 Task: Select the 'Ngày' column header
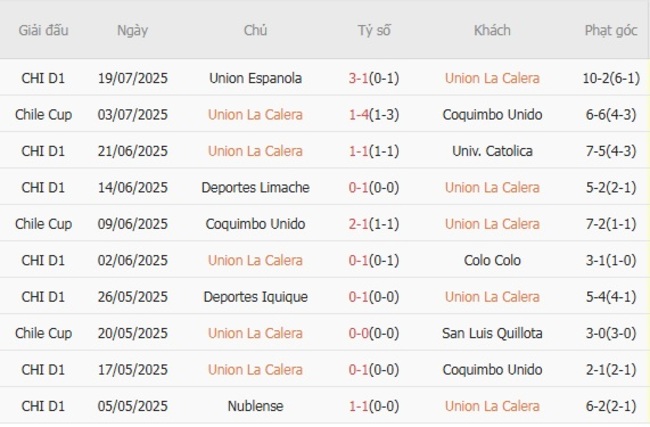132,30
